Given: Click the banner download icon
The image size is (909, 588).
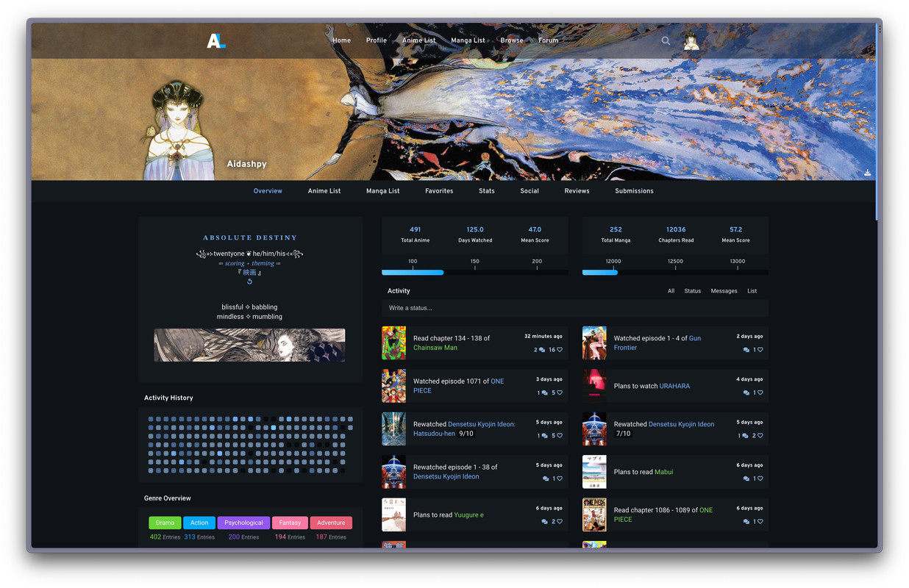Looking at the screenshot, I should click(x=867, y=173).
